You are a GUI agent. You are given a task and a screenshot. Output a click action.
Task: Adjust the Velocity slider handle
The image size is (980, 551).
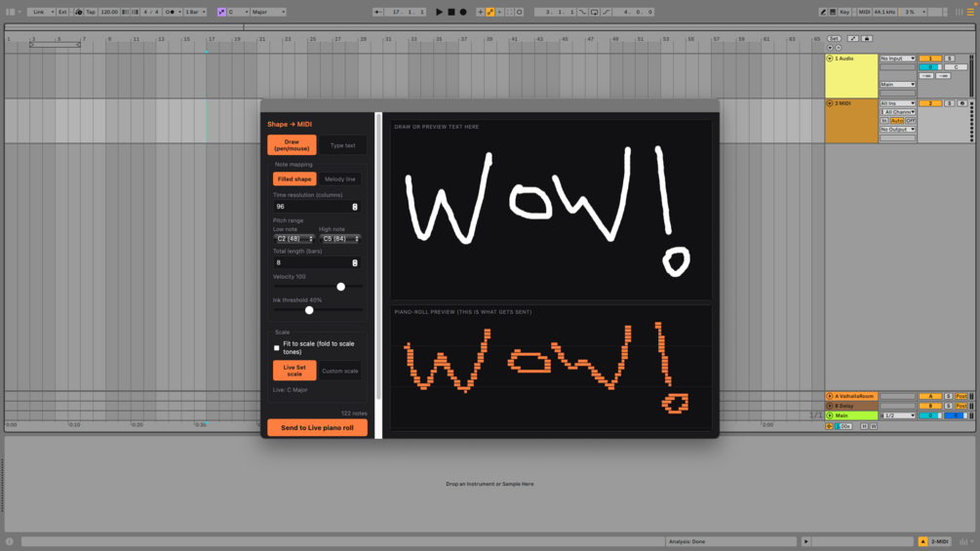(x=340, y=287)
